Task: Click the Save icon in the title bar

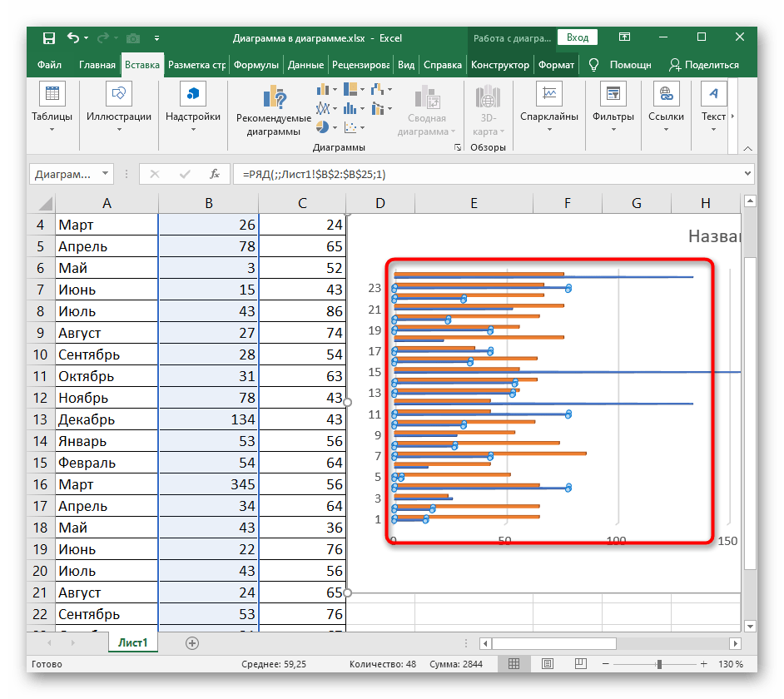Action: click(49, 38)
